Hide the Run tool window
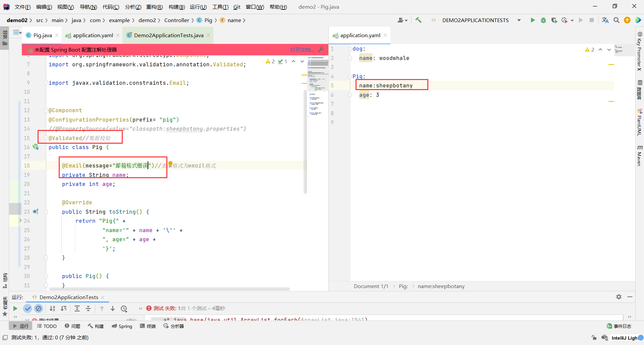This screenshot has width=644, height=345. click(630, 297)
